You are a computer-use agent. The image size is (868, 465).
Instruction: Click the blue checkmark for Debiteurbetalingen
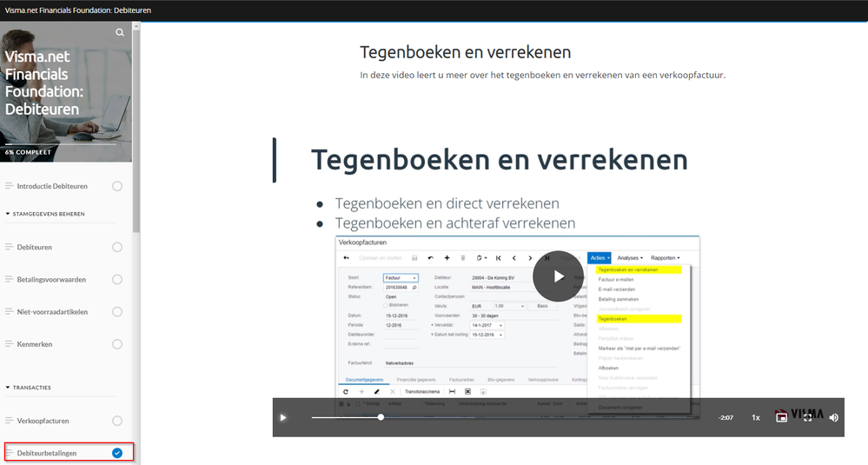(117, 453)
